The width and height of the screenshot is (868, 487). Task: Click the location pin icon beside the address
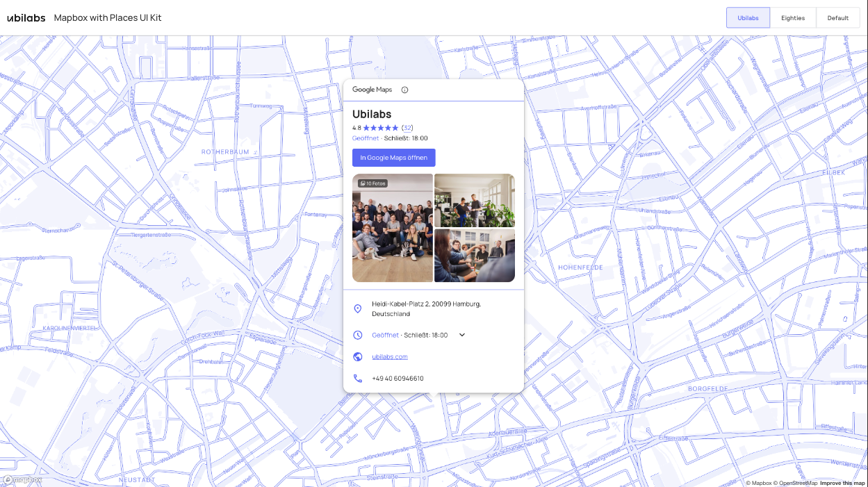[358, 308]
